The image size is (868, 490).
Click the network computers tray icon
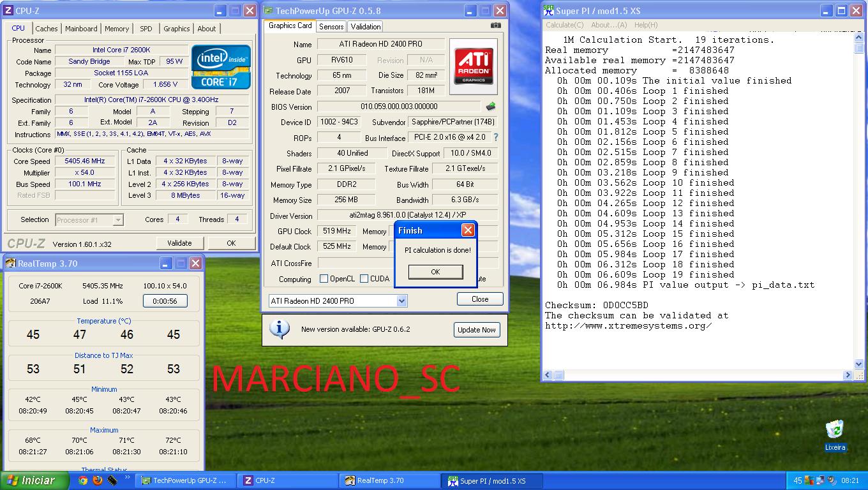tap(819, 481)
